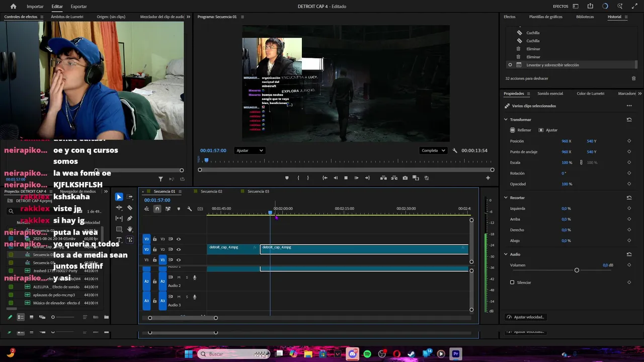The height and width of the screenshot is (362, 644).
Task: Open the Secuencia 02 timeline tab
Action: point(211,192)
